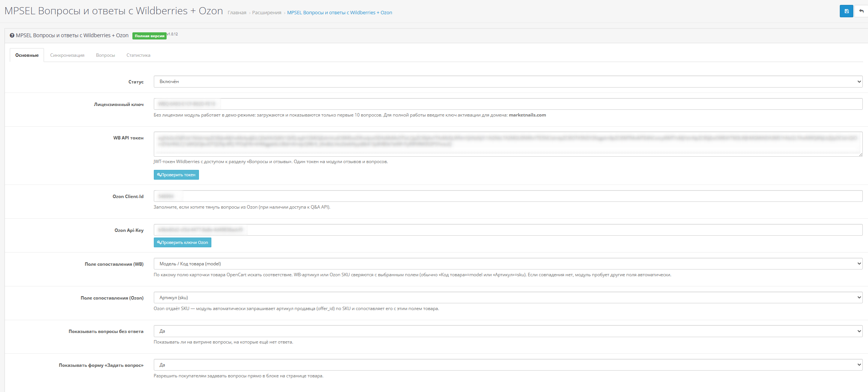
Task: Open the Показывать форму «Задать вопрос» dropdown
Action: pos(508,365)
